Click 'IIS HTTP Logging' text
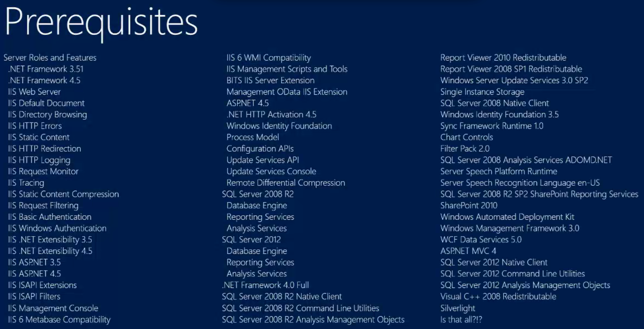 39,160
